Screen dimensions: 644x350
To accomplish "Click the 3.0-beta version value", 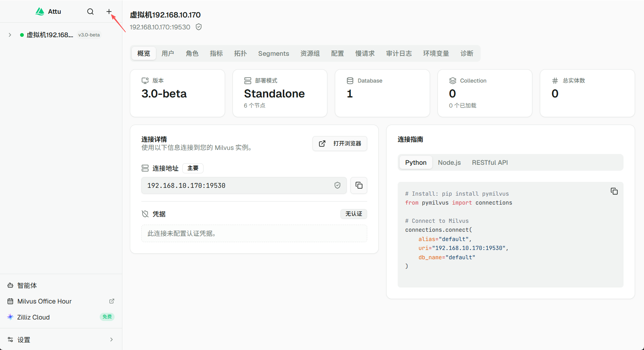I will point(164,94).
